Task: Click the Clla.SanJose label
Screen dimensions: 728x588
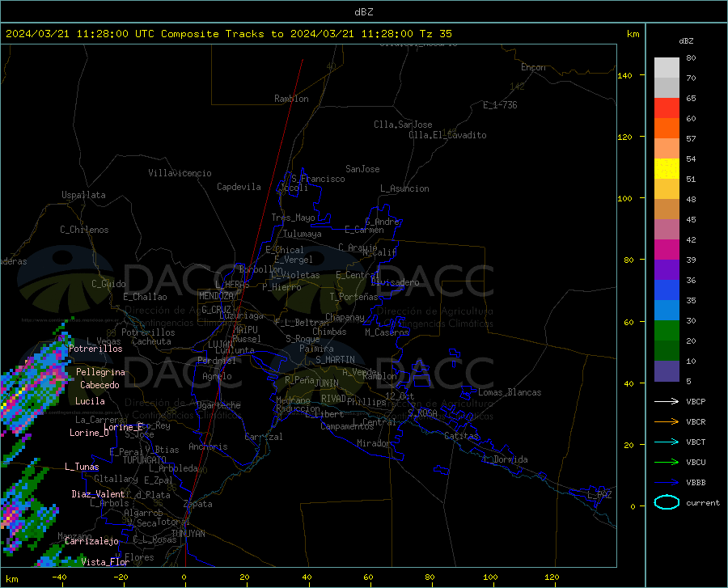Action: click(403, 125)
